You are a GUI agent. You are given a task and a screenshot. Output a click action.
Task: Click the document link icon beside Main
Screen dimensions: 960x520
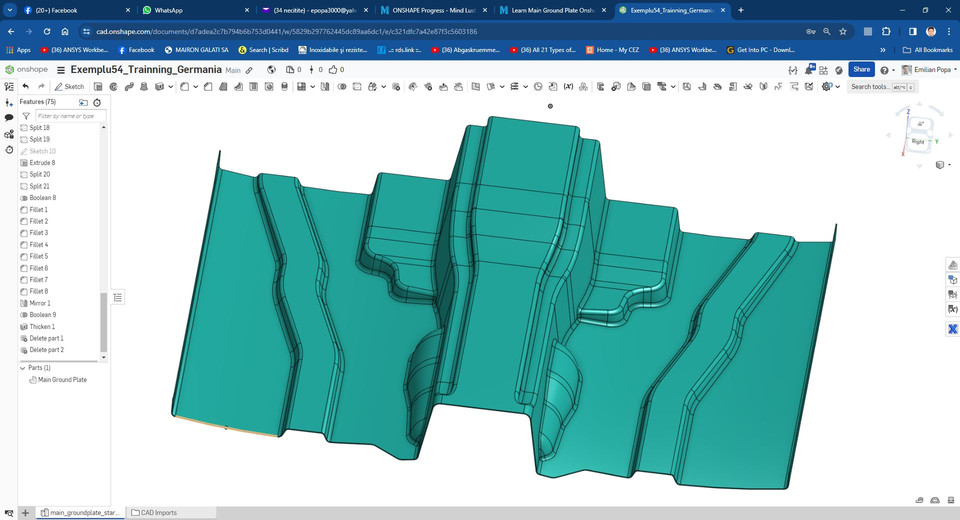[249, 70]
